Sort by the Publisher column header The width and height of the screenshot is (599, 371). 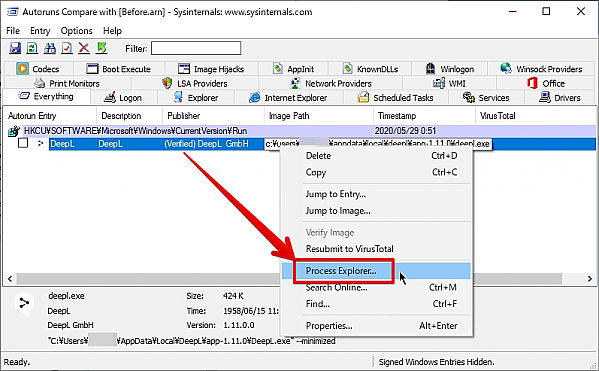tap(213, 116)
